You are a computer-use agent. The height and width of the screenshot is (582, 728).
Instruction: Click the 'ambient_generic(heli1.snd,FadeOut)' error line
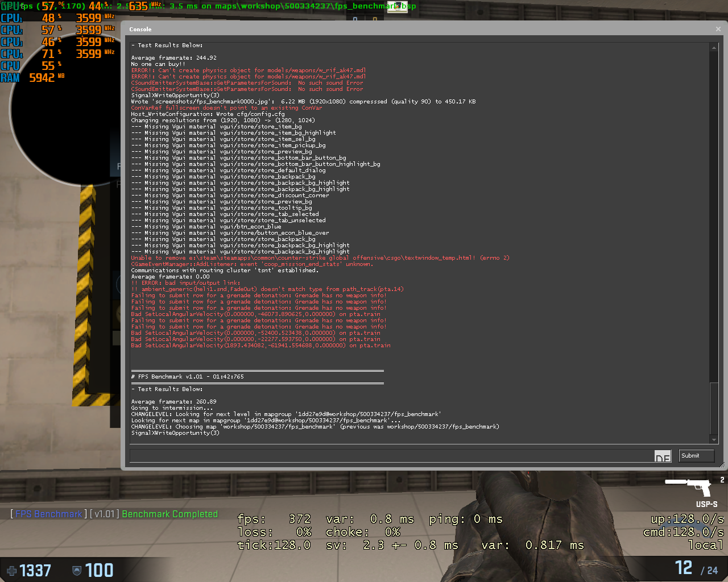267,289
